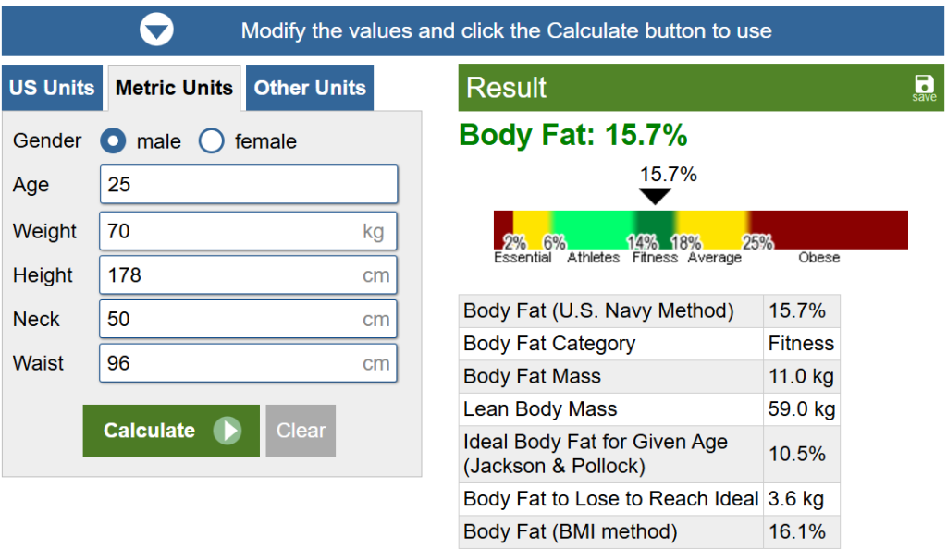Click the Height field showing 178
The width and height of the screenshot is (947, 560).
231,275
